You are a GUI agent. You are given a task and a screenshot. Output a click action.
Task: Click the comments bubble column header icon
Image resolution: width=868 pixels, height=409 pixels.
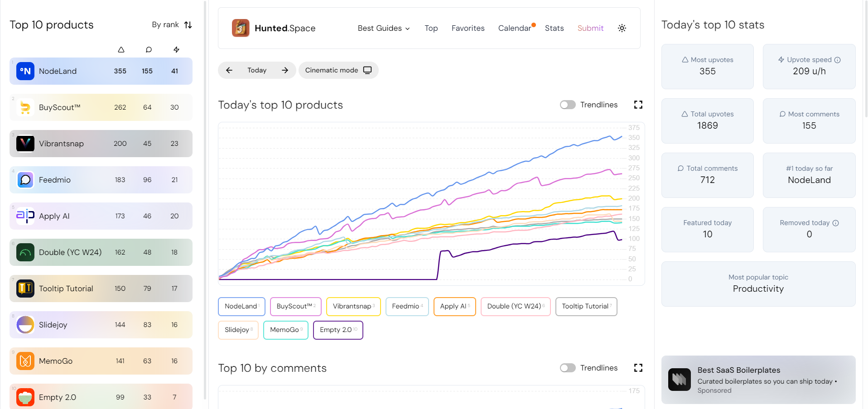pyautogui.click(x=149, y=49)
